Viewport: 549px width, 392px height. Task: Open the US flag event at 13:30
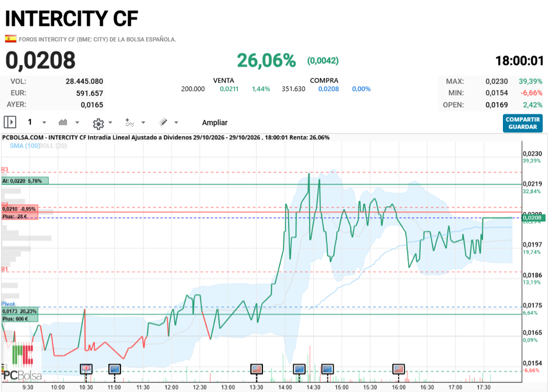pos(257,368)
